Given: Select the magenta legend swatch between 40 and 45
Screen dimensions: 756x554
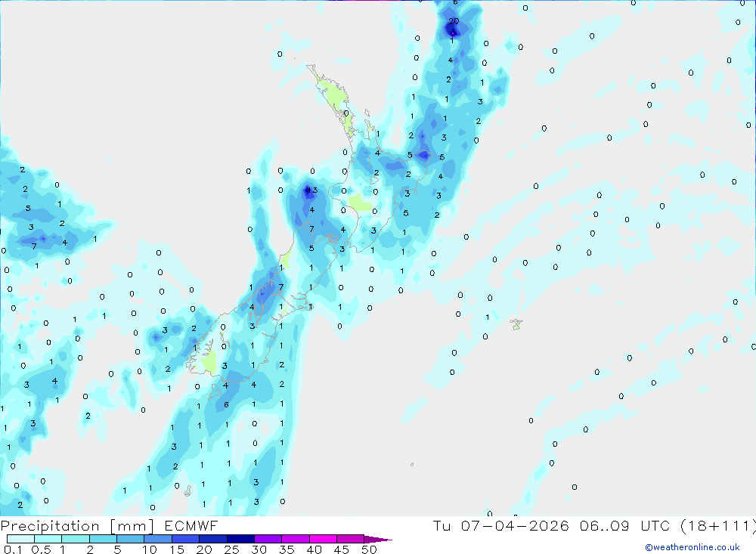Looking at the screenshot, I should (323, 539).
